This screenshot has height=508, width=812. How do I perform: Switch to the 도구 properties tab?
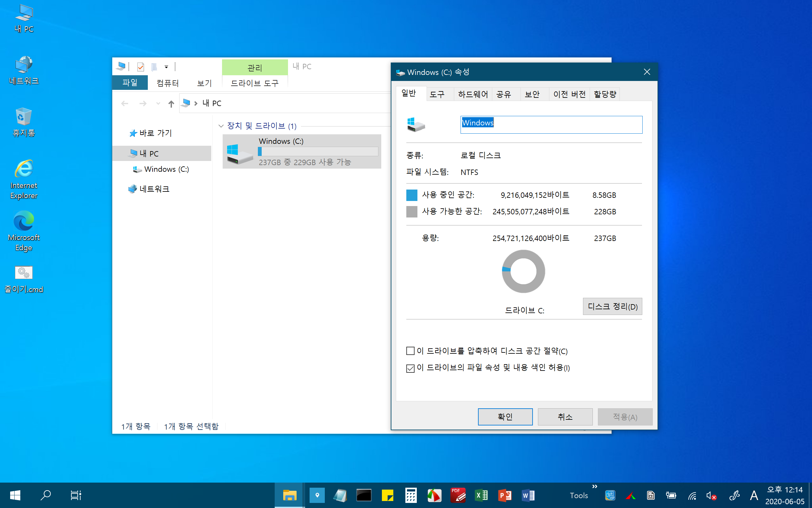coord(440,94)
